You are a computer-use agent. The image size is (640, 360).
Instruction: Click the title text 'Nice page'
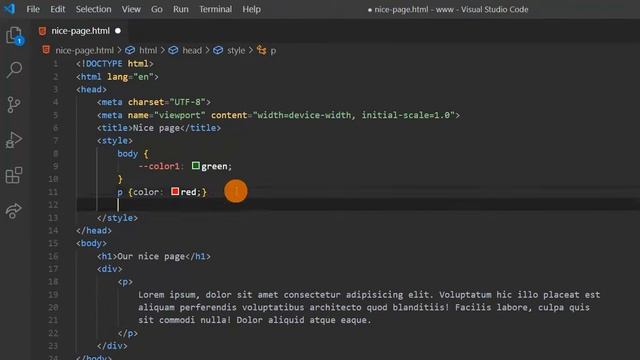(x=156, y=128)
